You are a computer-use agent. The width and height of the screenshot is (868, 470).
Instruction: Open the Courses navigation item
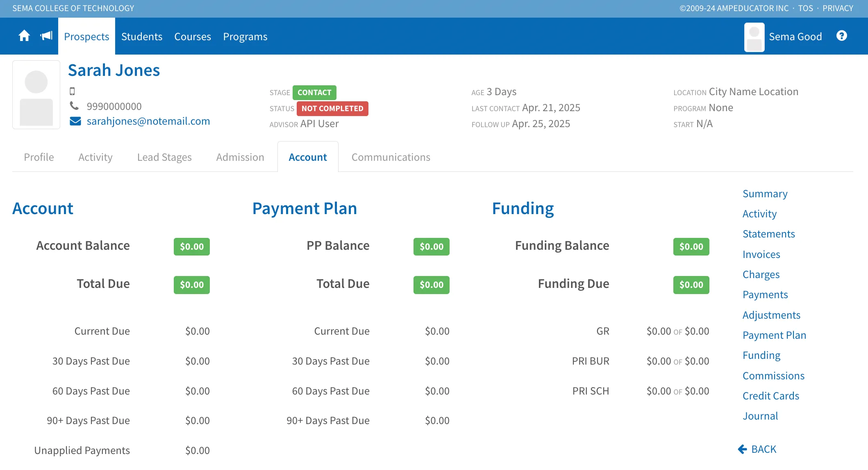coord(193,37)
